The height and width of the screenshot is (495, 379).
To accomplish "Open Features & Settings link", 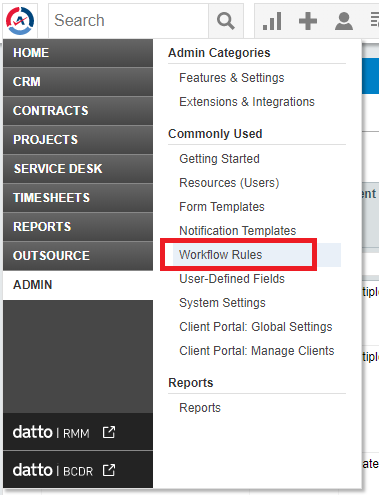I will tap(232, 78).
